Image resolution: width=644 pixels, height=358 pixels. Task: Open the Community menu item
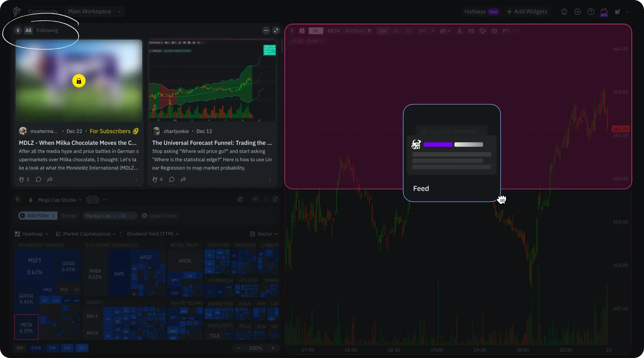pos(43,12)
